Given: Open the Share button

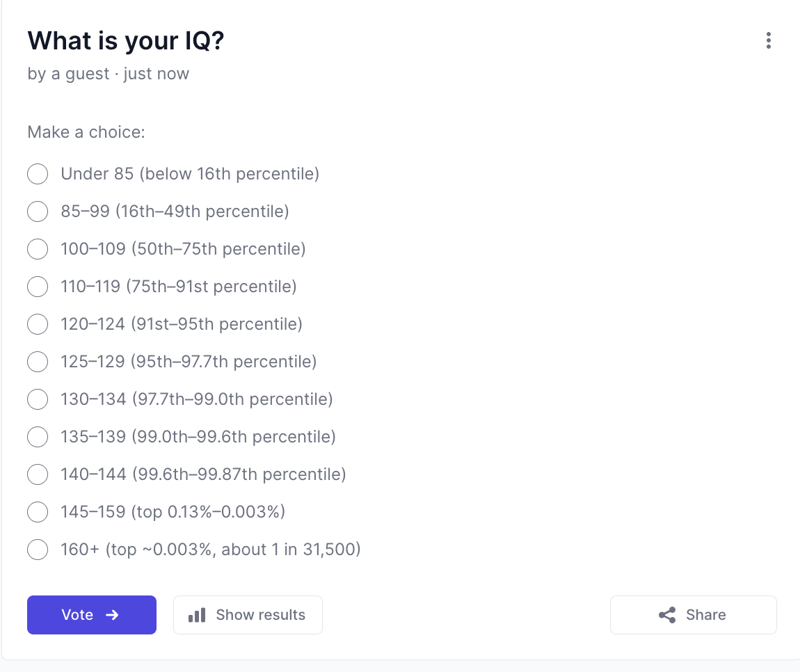Looking at the screenshot, I should [x=694, y=615].
